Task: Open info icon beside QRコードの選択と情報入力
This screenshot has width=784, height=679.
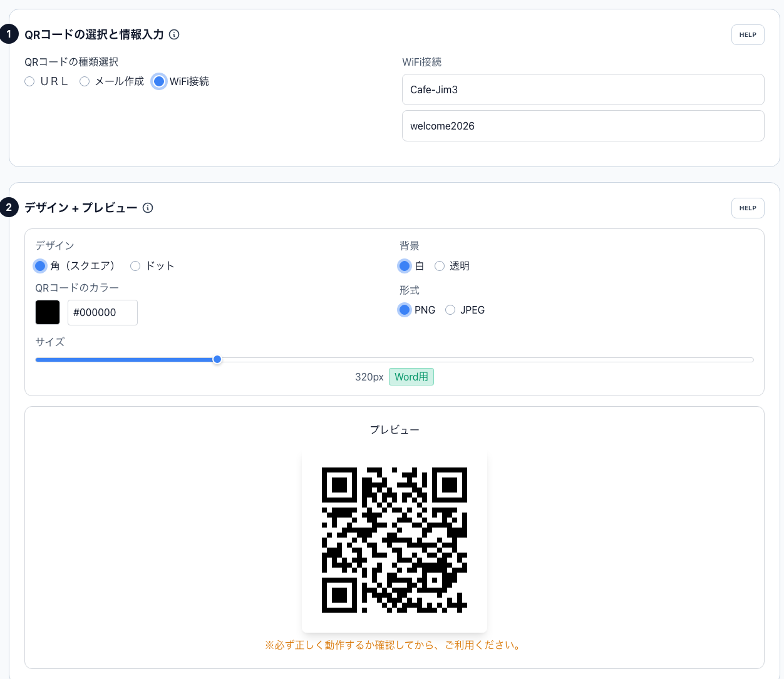Action: (x=174, y=34)
